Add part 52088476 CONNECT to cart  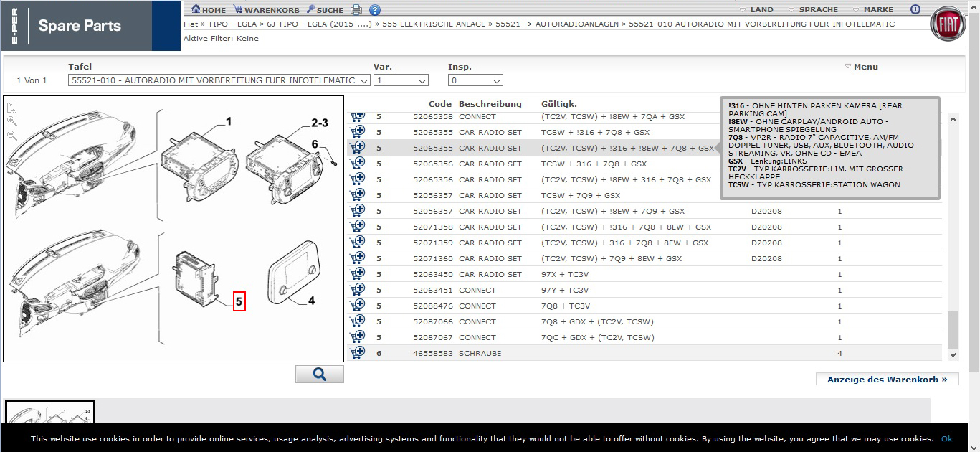[358, 305]
